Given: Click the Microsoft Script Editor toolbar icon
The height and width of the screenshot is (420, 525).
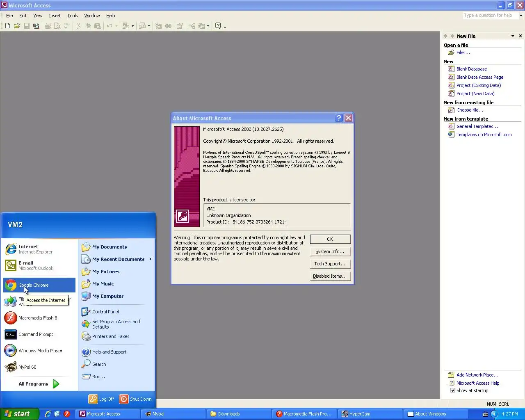Looking at the screenshot, I should tap(168, 26).
